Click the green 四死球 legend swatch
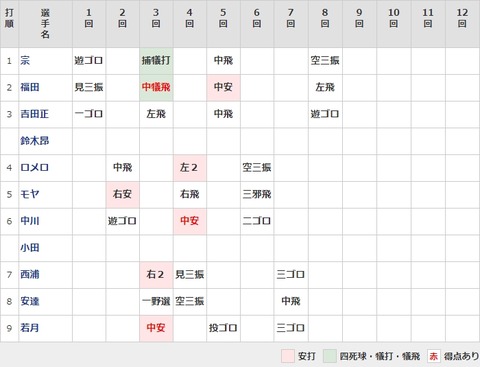The image size is (480, 367). [x=329, y=356]
